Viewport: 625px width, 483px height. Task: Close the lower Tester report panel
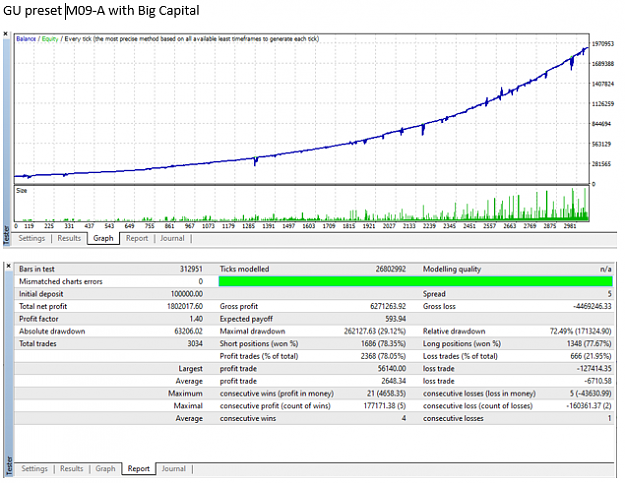8,266
